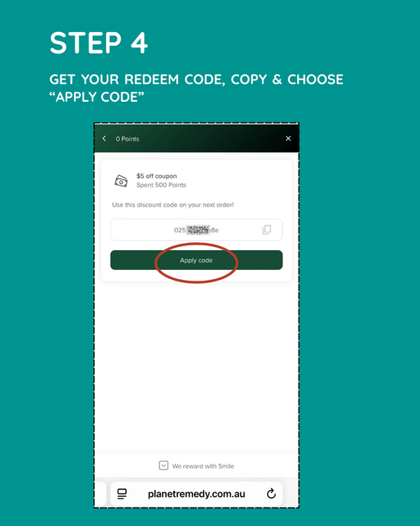The height and width of the screenshot is (526, 420).
Task: Click the Apply code button
Action: click(x=196, y=260)
